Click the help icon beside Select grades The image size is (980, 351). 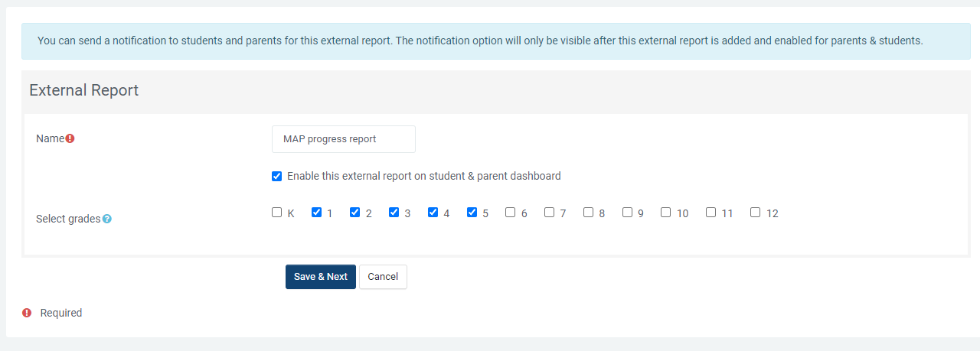pos(107,219)
